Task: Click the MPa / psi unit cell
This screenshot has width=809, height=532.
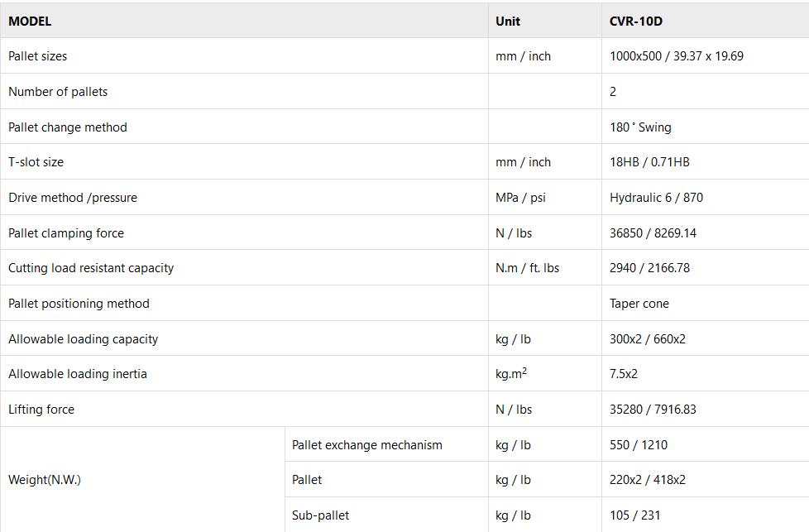Action: coord(519,198)
